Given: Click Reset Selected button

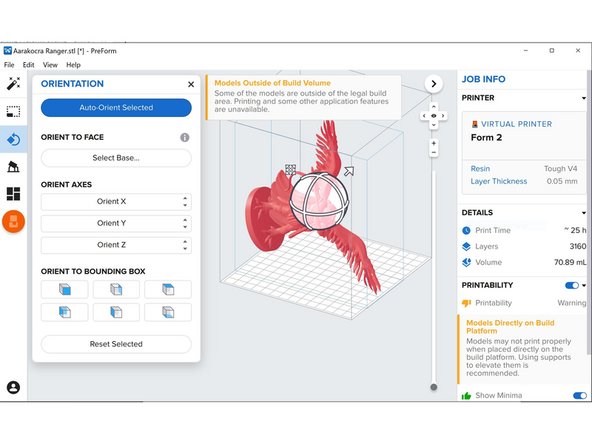Looking at the screenshot, I should click(116, 344).
